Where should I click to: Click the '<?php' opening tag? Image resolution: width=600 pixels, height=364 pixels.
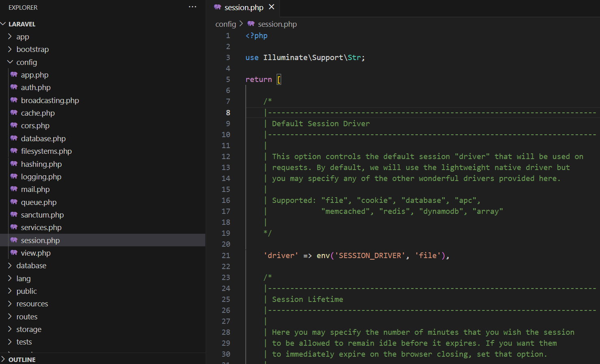(256, 36)
